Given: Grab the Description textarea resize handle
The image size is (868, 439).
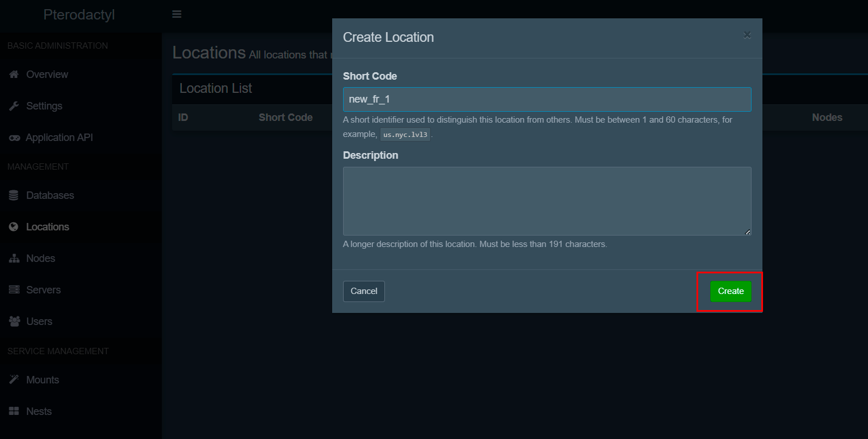Looking at the screenshot, I should pos(748,232).
